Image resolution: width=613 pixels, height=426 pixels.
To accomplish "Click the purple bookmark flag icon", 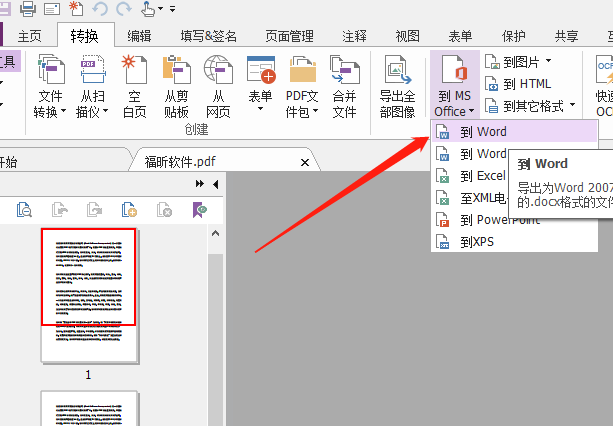I will pyautogui.click(x=200, y=210).
